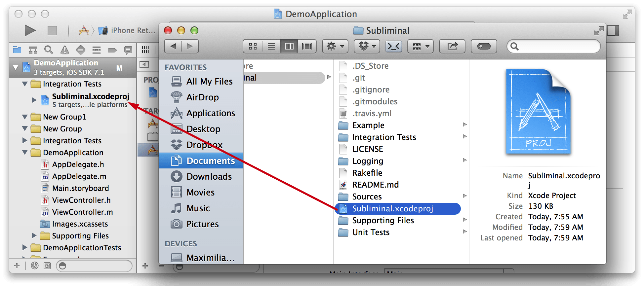Click the Xcode Run play button
This screenshot has height=286, width=644.
point(30,31)
